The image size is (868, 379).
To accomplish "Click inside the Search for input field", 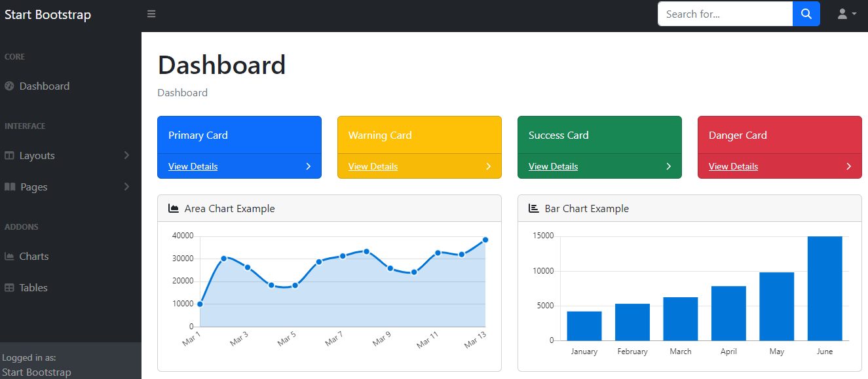I will point(725,14).
